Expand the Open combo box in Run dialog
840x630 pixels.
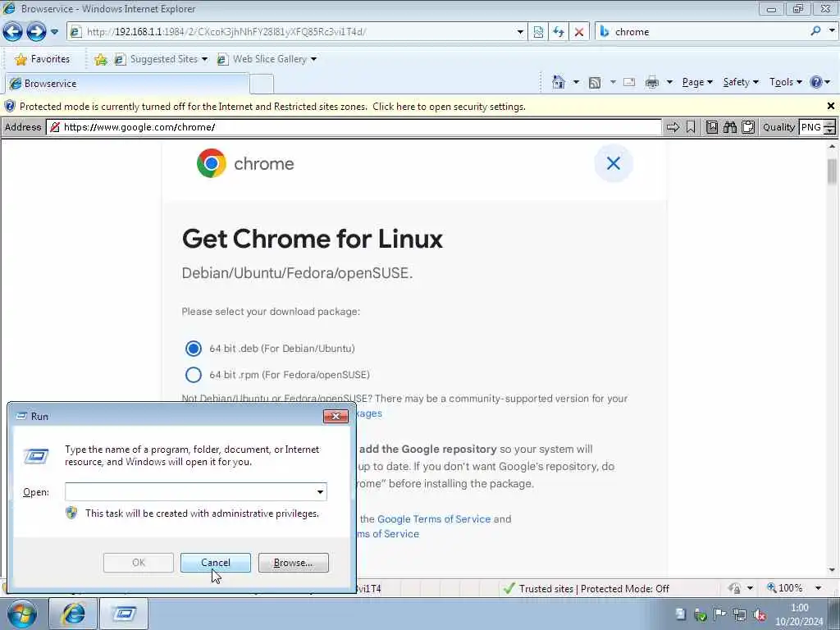pos(320,492)
